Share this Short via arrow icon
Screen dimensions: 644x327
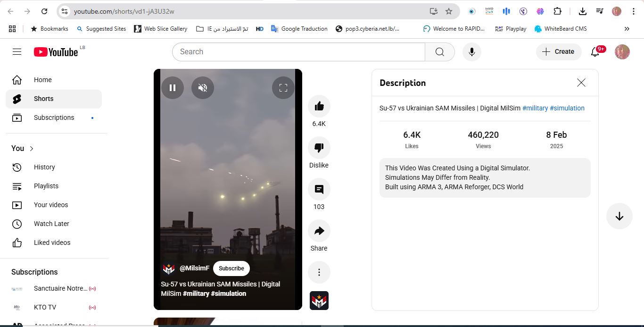(x=319, y=231)
